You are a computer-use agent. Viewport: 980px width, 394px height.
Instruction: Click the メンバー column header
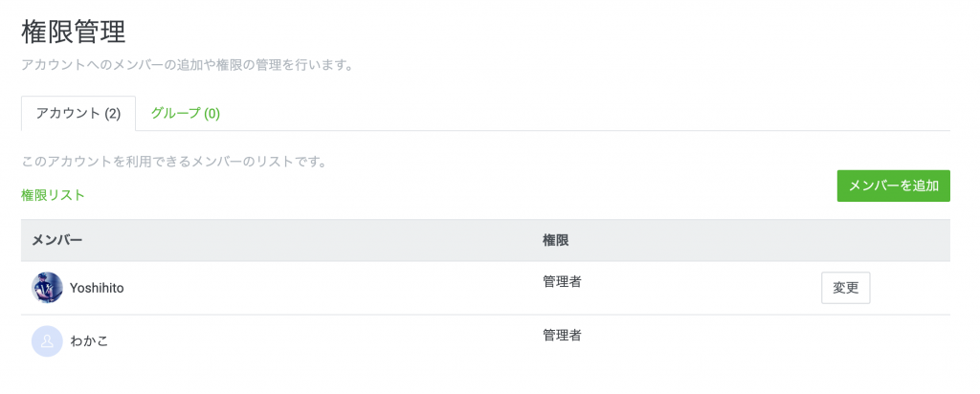pos(57,240)
